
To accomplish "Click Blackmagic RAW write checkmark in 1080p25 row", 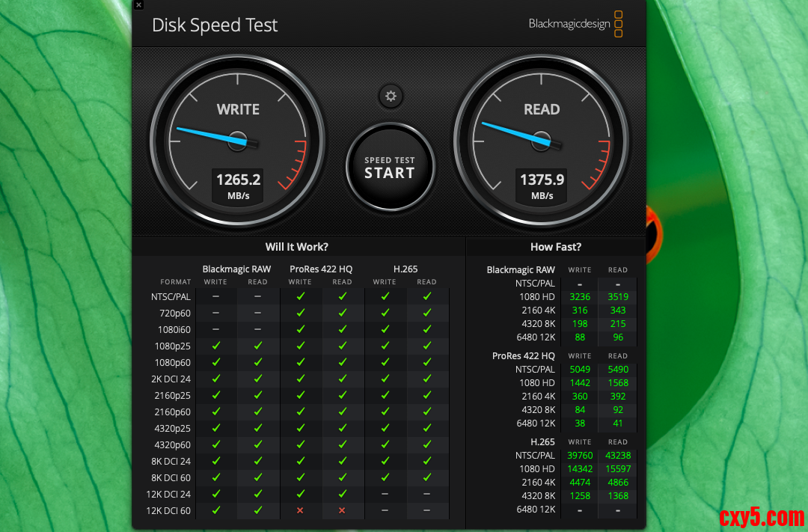I will click(x=216, y=346).
